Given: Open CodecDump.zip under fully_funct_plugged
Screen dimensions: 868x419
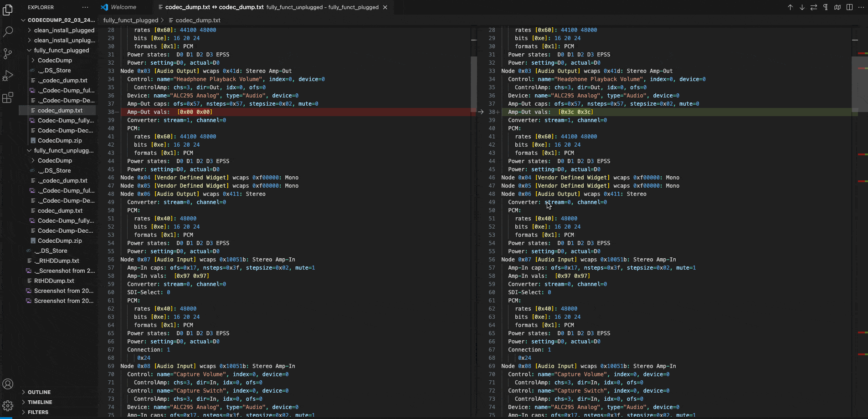Looking at the screenshot, I should pos(58,140).
